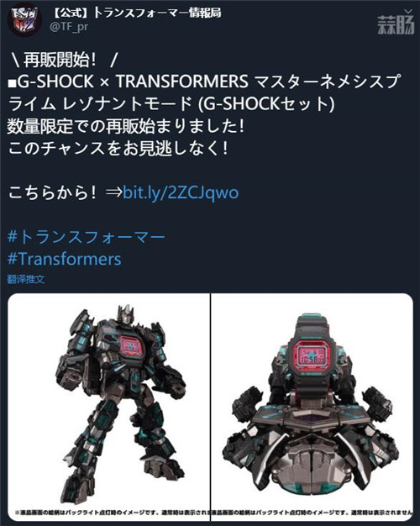The height and width of the screenshot is (526, 420).
Task: Click the robot's silver head
Action: (x=125, y=313)
